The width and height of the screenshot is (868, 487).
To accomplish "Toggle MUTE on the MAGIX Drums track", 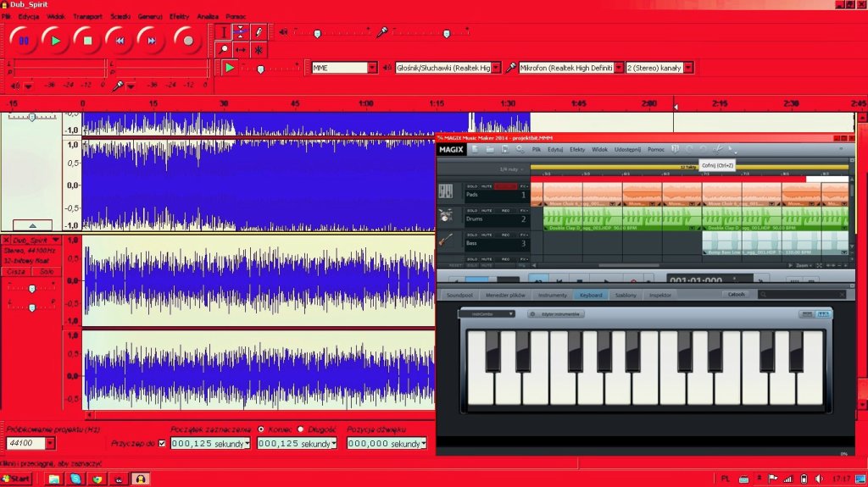I will click(487, 211).
